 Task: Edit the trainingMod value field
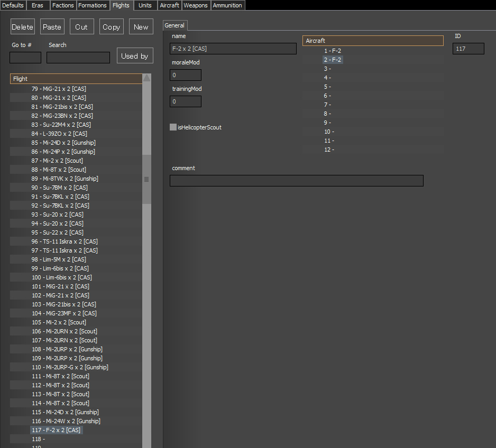pos(186,101)
